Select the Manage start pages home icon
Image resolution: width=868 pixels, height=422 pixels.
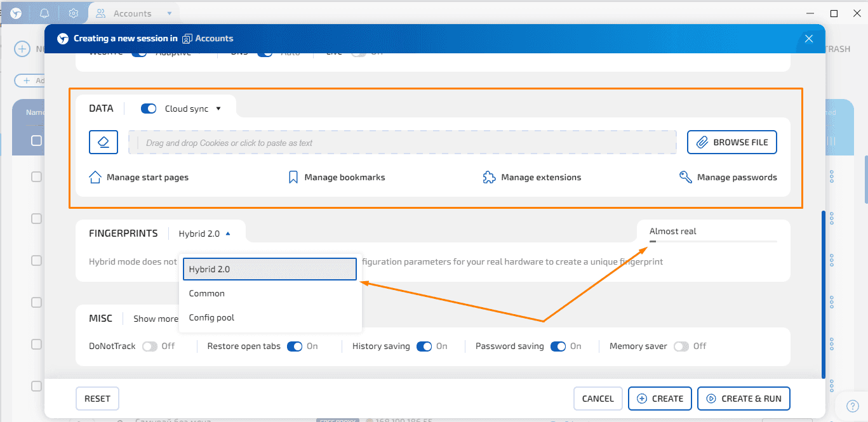[95, 177]
